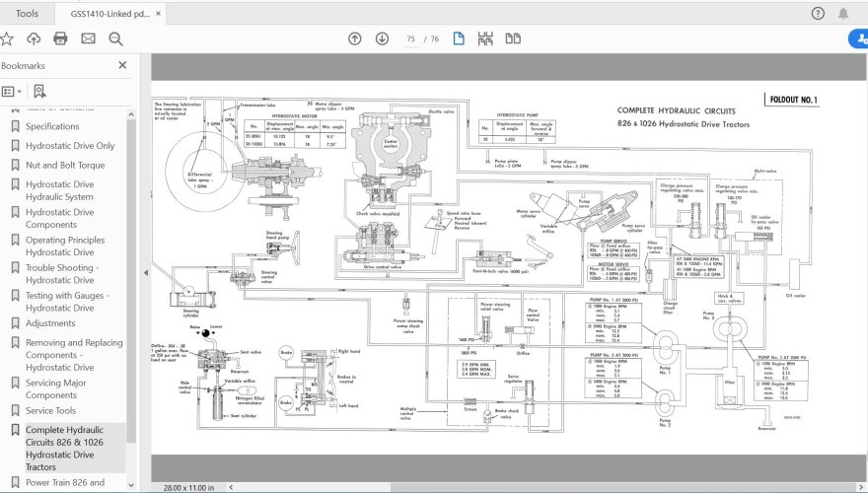Click bookmark icon beside Trouble Shooting
This screenshot has height=493, width=868.
point(16,268)
